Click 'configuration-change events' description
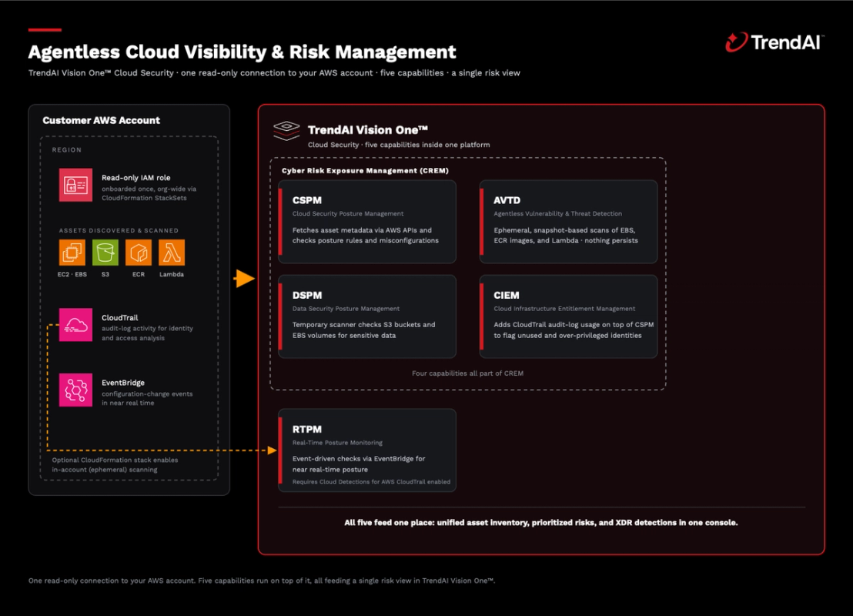Image resolution: width=853 pixels, height=616 pixels. point(147,393)
